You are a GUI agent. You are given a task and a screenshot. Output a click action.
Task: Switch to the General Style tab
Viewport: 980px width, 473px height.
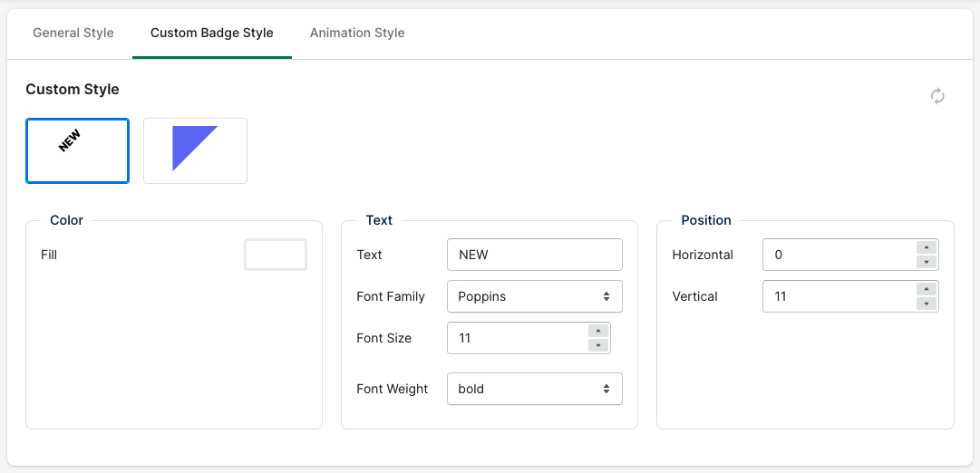[73, 33]
